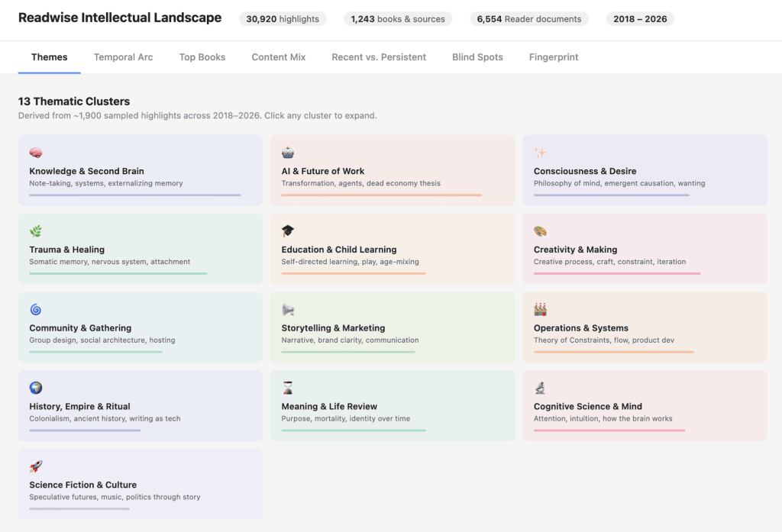Click the pink bar under Cognitive Science & Mind
The width and height of the screenshot is (782, 532).
coord(609,430)
